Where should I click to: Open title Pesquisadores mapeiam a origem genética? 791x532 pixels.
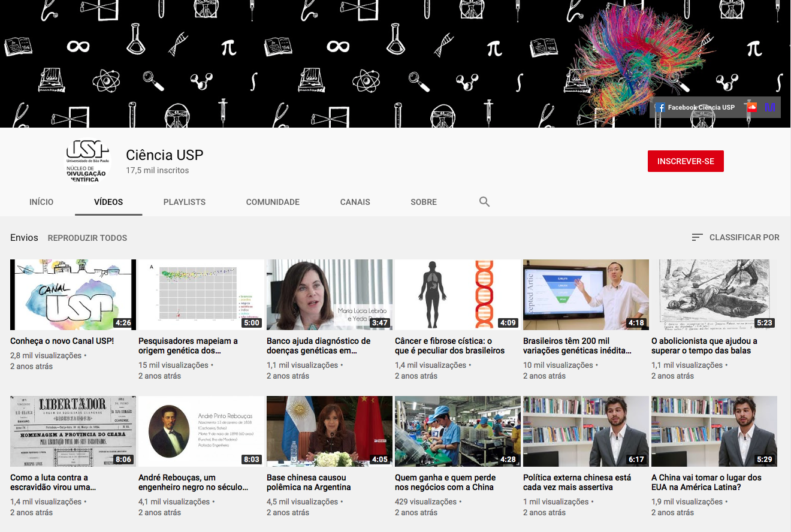[x=188, y=346]
